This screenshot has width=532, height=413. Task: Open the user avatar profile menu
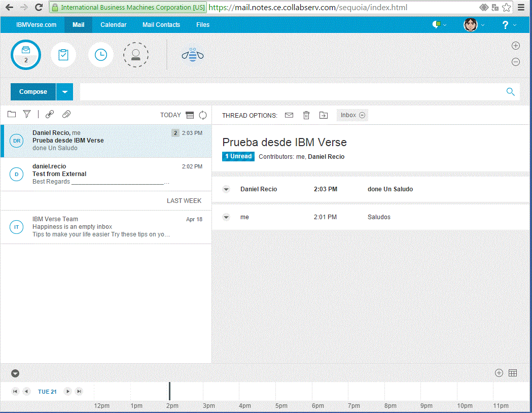(x=471, y=25)
